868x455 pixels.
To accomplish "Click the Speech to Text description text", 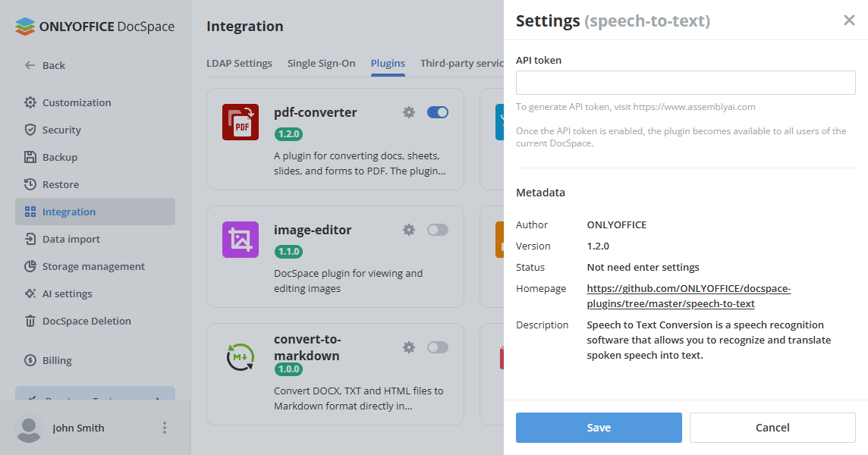I will (x=709, y=340).
